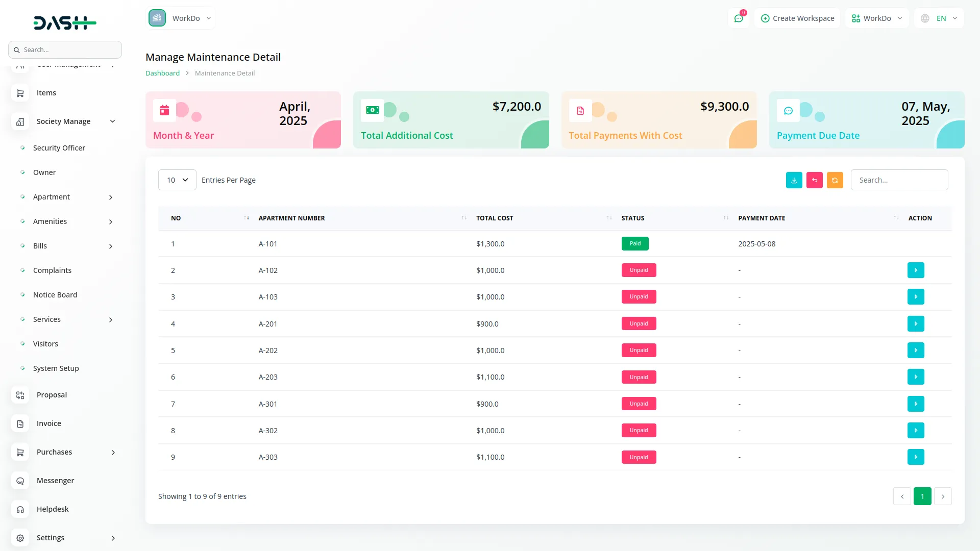This screenshot has width=980, height=551.
Task: Open Notice Board in the sidebar
Action: [x=55, y=295]
